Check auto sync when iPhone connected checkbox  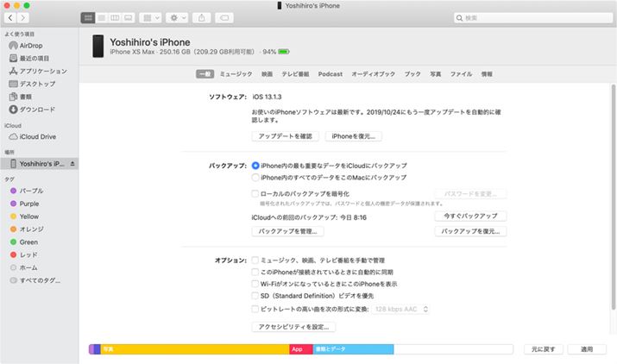pyautogui.click(x=255, y=272)
